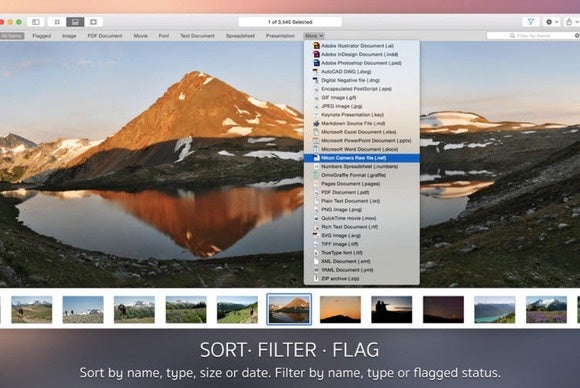Choose Microsoft Excel Document (.xlsx)
The height and width of the screenshot is (388, 580).
[362, 132]
